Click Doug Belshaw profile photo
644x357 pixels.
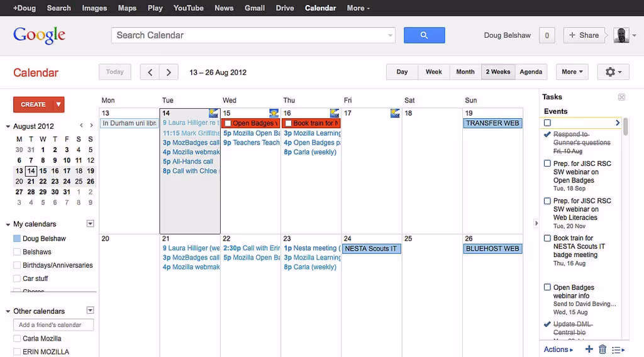pyautogui.click(x=621, y=35)
